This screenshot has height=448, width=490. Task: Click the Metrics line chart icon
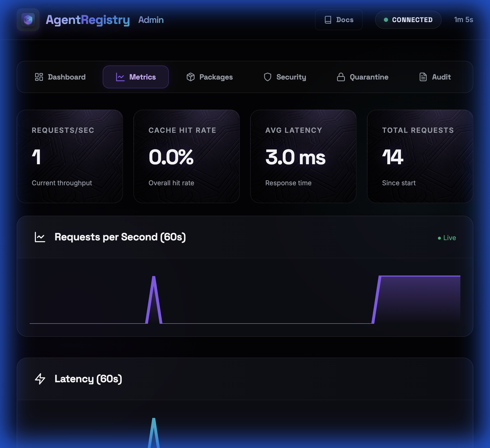(120, 77)
